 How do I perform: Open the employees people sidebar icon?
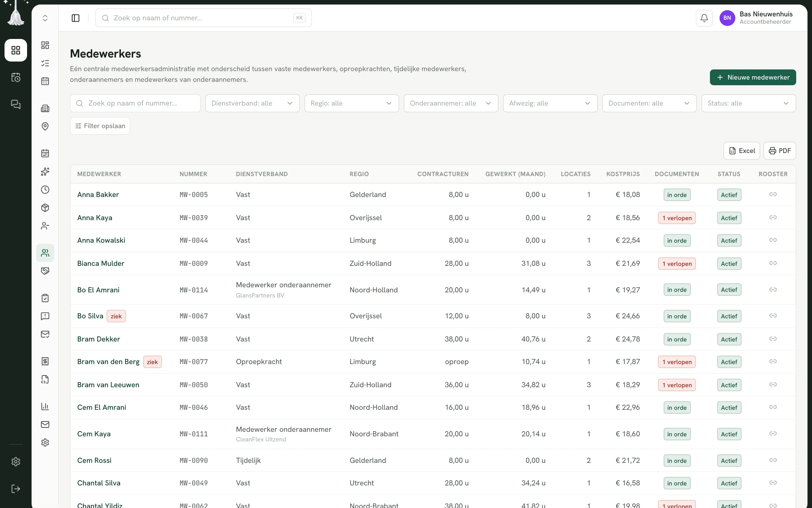(45, 253)
